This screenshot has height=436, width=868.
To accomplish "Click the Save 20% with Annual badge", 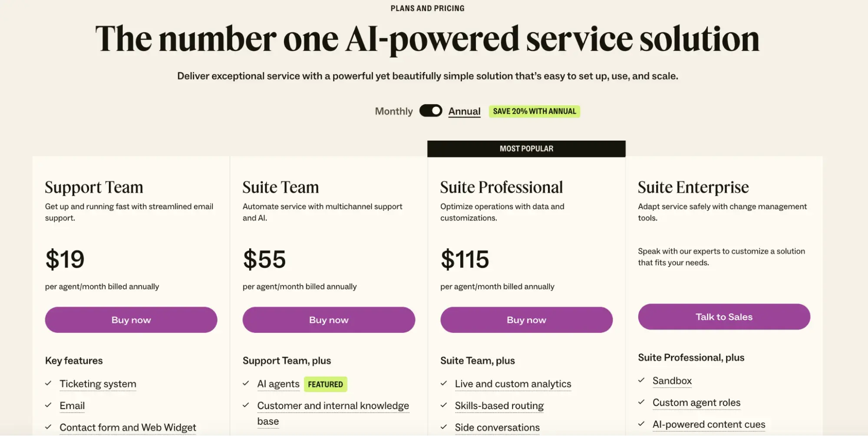I will click(534, 111).
